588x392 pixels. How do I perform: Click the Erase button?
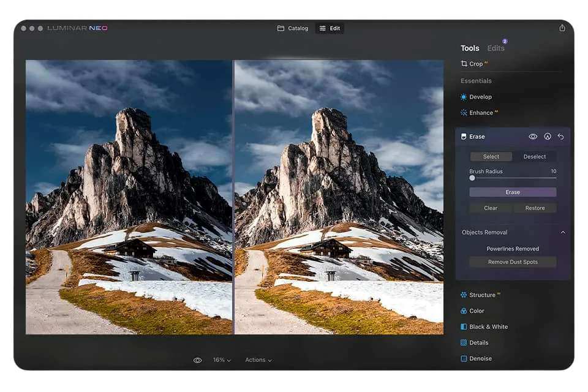click(512, 192)
